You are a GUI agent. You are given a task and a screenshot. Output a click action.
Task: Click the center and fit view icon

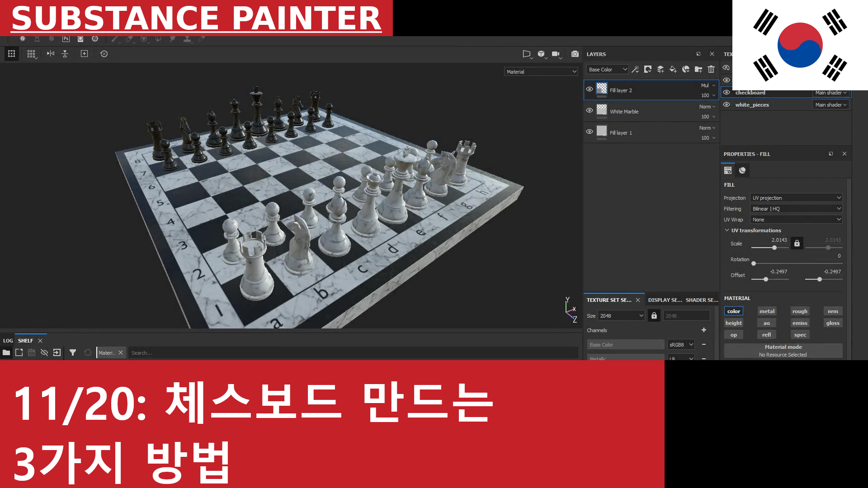[x=84, y=54]
